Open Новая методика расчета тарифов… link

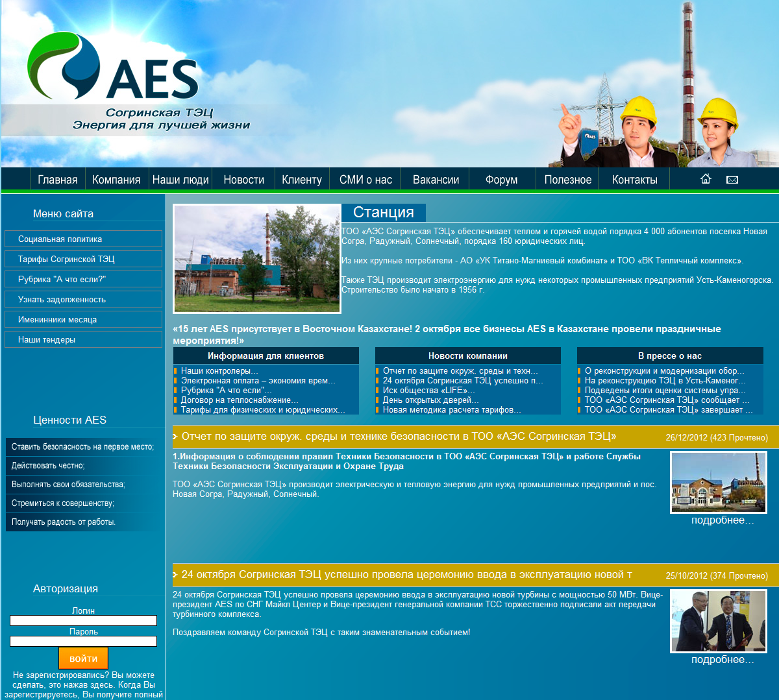tap(452, 410)
